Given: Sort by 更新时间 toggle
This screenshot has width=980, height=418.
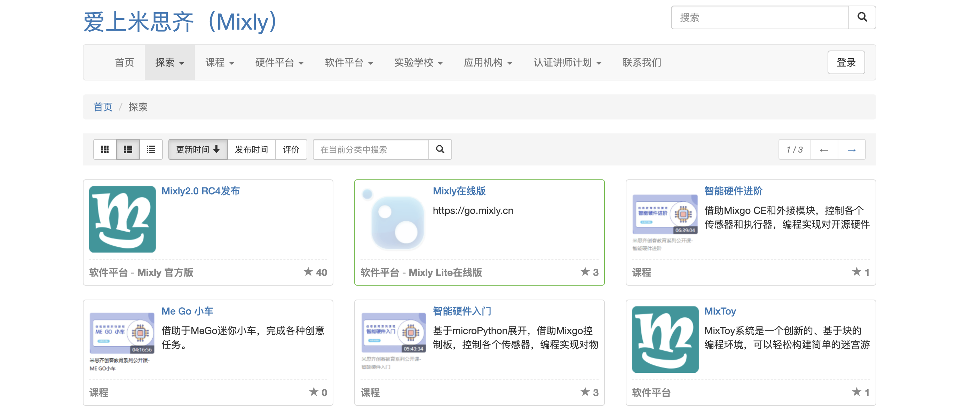Looking at the screenshot, I should click(198, 149).
